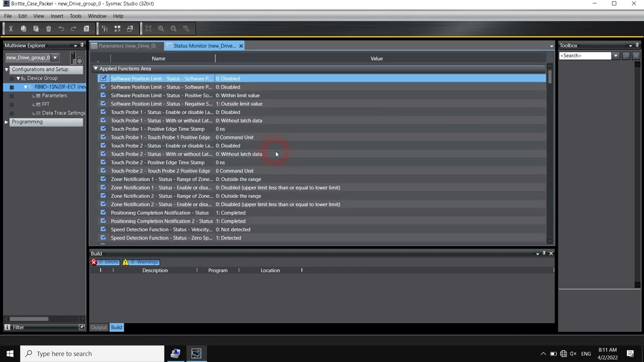Click the Undo arrow icon

tap(61, 29)
